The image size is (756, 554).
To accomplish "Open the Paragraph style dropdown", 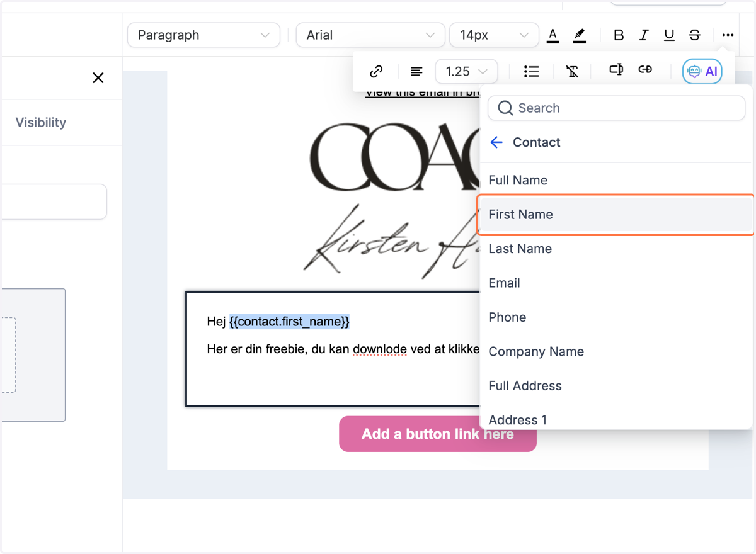I will point(203,35).
